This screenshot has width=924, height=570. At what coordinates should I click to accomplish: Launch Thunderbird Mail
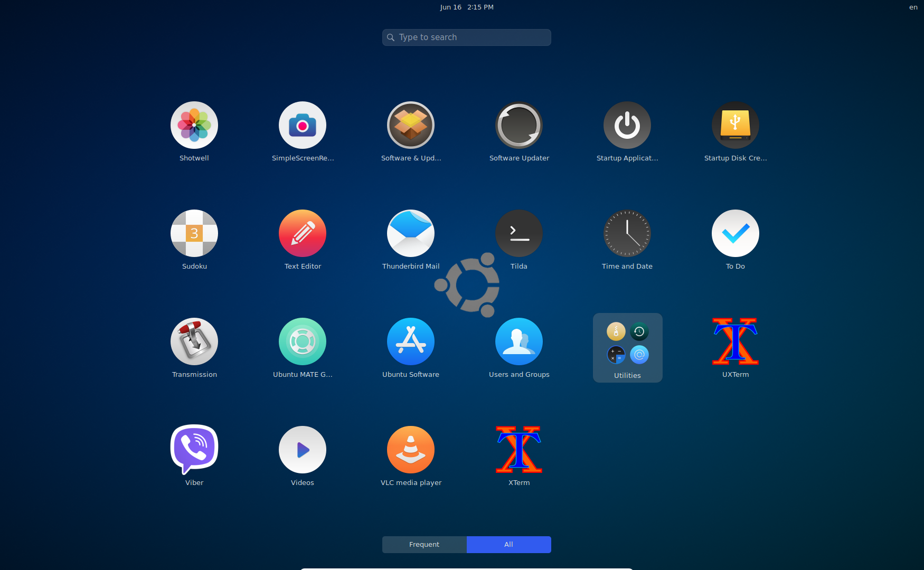tap(410, 234)
